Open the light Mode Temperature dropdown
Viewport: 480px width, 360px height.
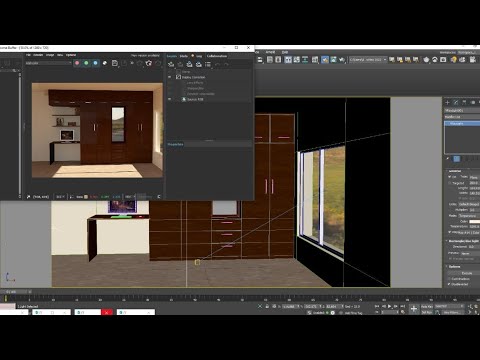[x=469, y=216]
